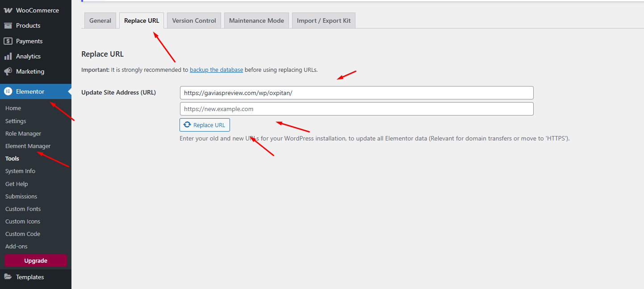644x289 pixels.
Task: Select Elementor in the admin sidebar
Action: pos(36,91)
